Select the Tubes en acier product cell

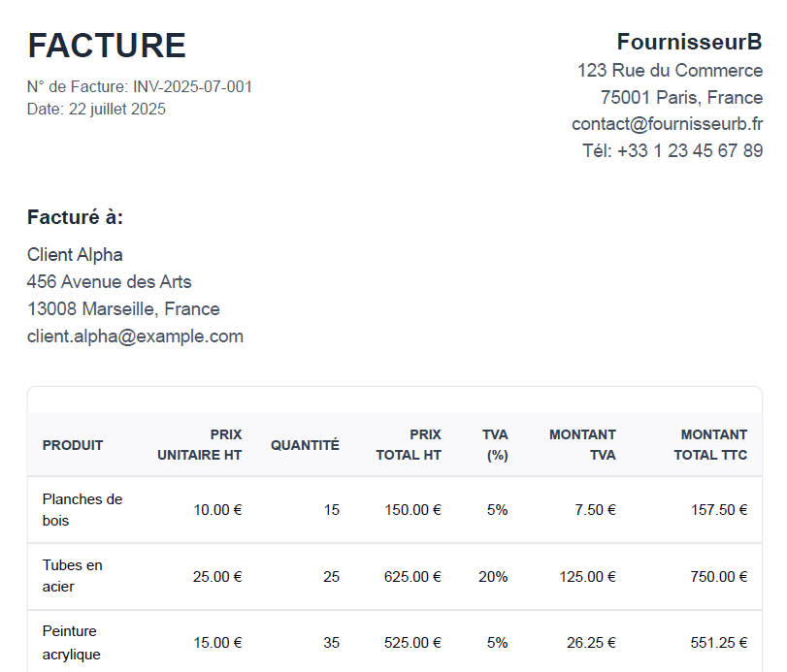tap(73, 576)
